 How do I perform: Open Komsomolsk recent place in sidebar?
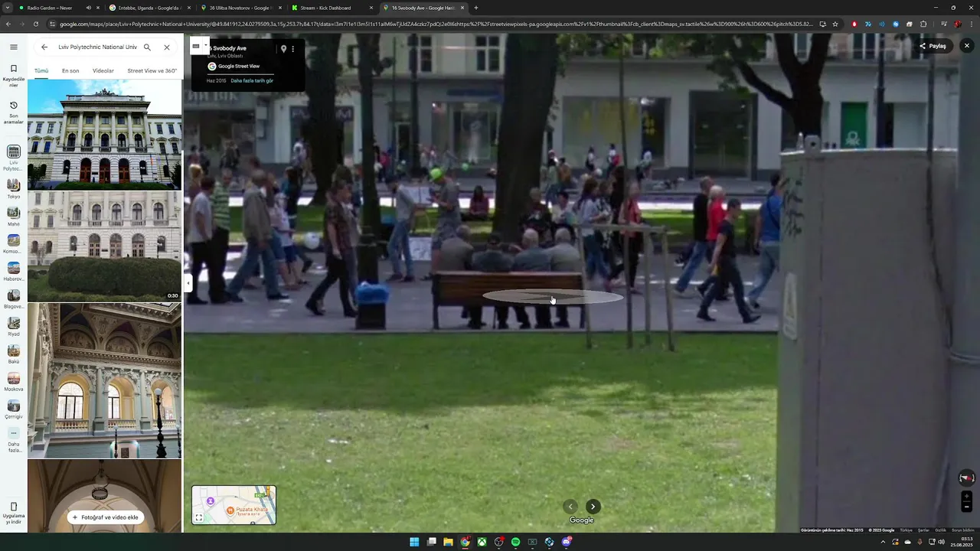13,244
